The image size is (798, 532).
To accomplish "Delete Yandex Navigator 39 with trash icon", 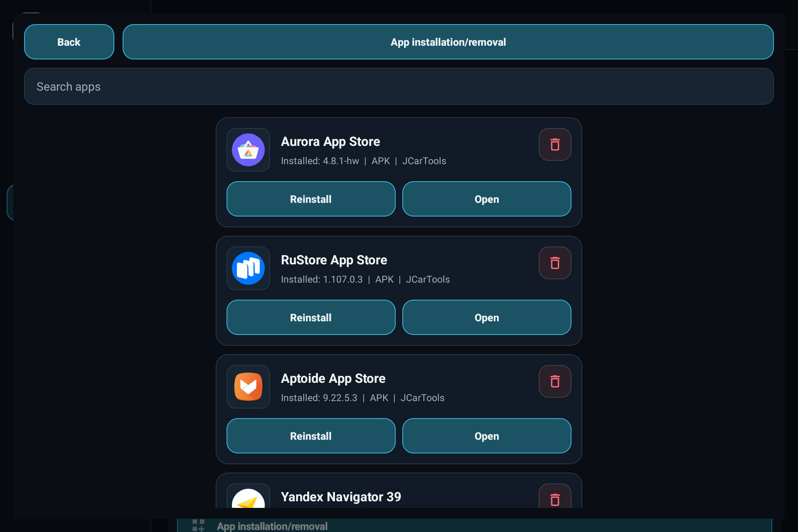I will point(555,496).
